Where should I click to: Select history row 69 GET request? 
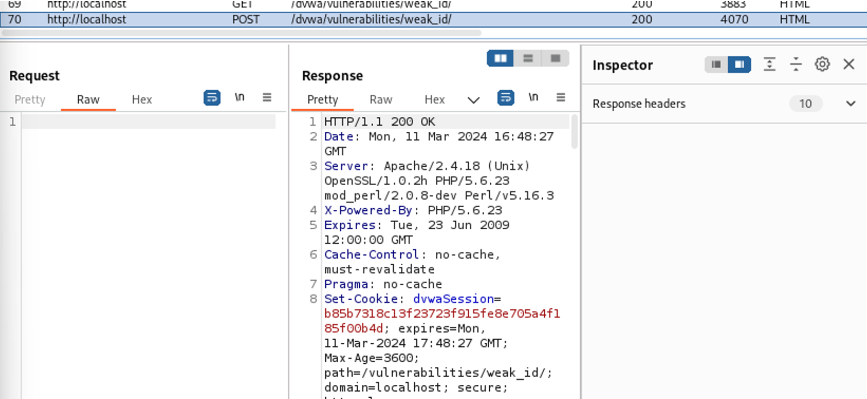[x=434, y=4]
